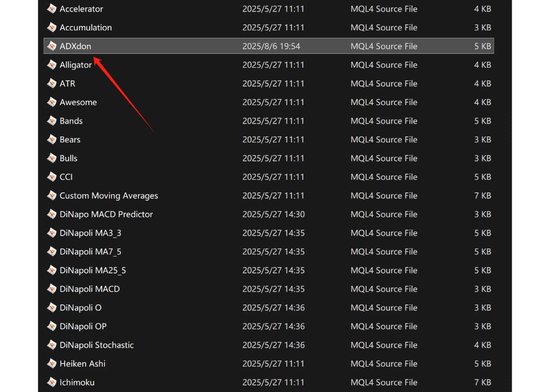Select the Accumulation file name
Image resolution: width=552 pixels, height=392 pixels.
tap(86, 27)
